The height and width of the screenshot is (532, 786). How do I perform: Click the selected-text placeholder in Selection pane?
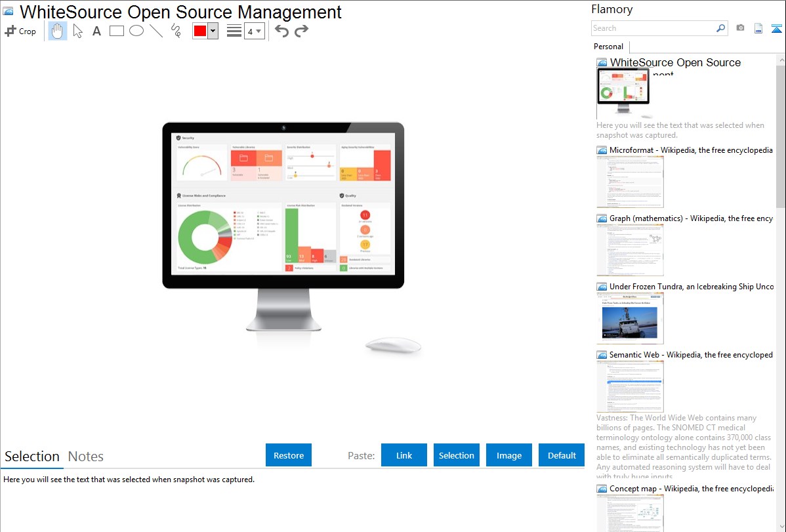(129, 480)
